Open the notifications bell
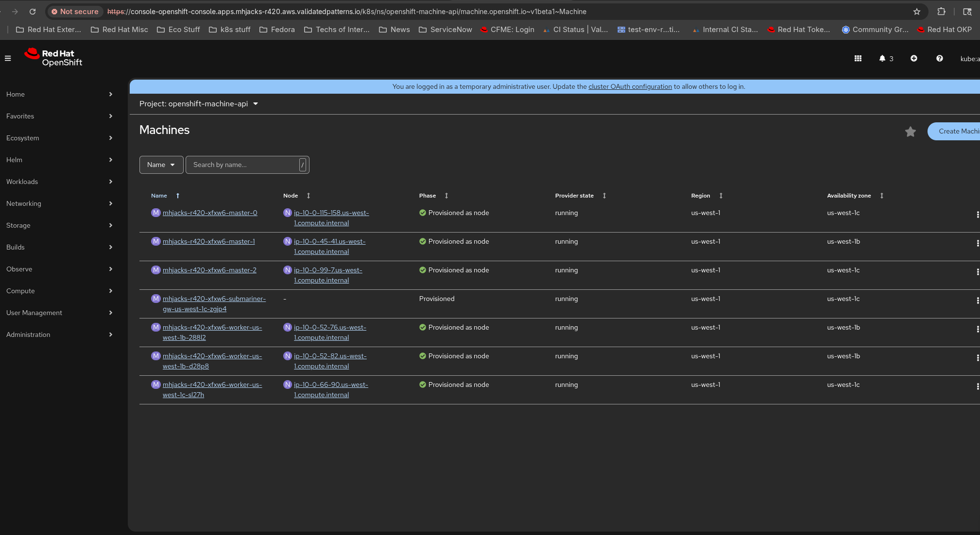 point(882,58)
